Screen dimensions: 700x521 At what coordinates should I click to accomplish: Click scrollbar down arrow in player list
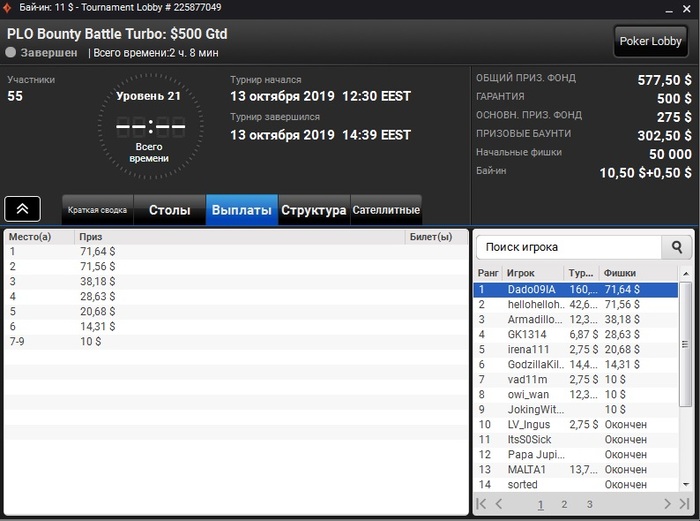(x=686, y=484)
